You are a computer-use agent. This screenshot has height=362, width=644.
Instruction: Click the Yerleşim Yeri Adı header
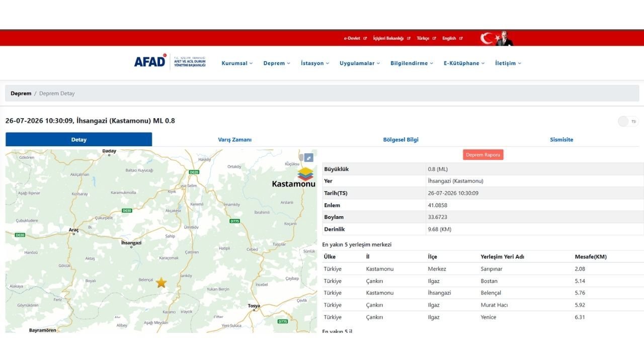[x=503, y=257]
